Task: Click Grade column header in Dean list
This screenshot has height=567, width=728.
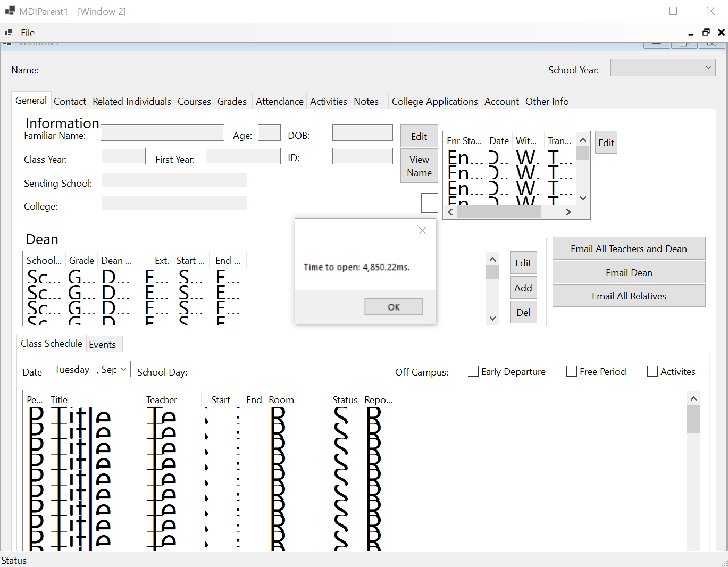Action: coord(81,261)
